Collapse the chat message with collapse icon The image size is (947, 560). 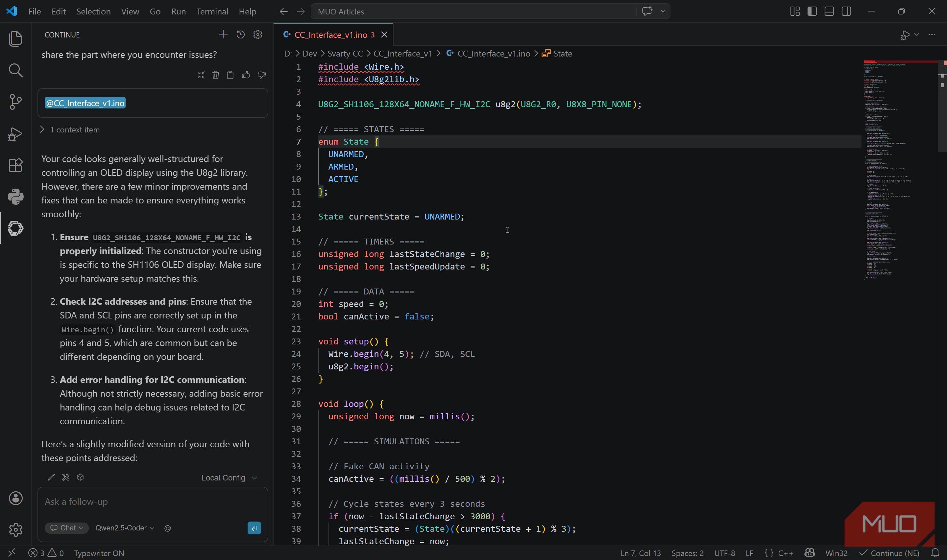pyautogui.click(x=201, y=75)
